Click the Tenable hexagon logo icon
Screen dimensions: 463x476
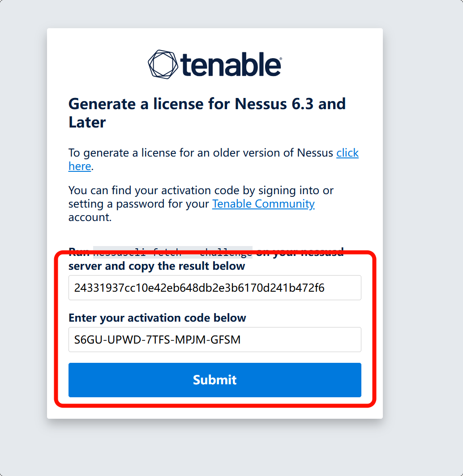(163, 65)
